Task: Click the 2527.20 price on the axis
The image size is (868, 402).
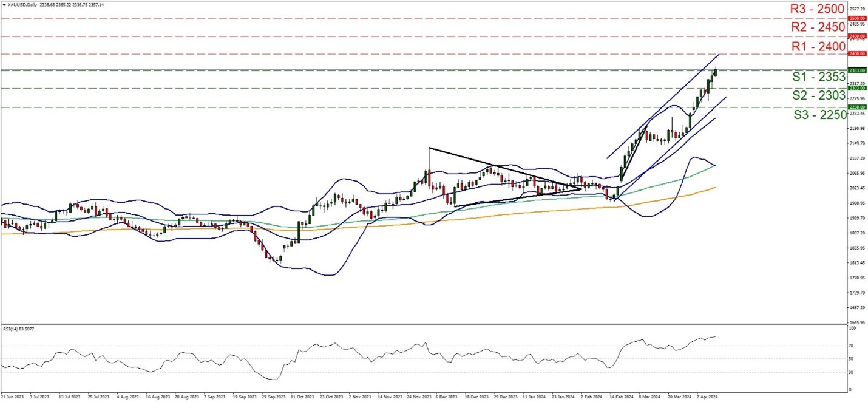Action: click(x=856, y=9)
